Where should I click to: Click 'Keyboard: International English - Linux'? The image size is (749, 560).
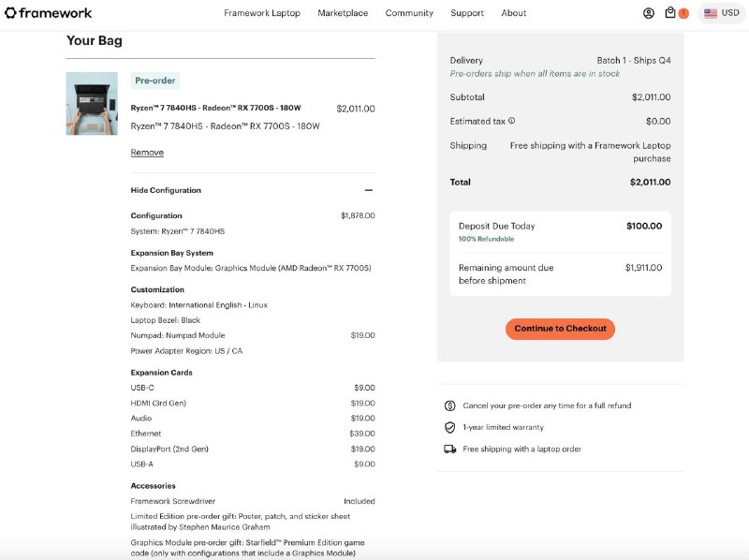[x=198, y=305]
